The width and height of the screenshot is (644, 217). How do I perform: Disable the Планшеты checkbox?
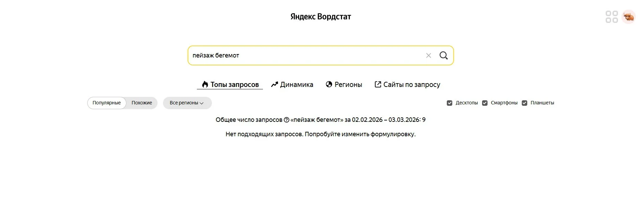point(525,103)
